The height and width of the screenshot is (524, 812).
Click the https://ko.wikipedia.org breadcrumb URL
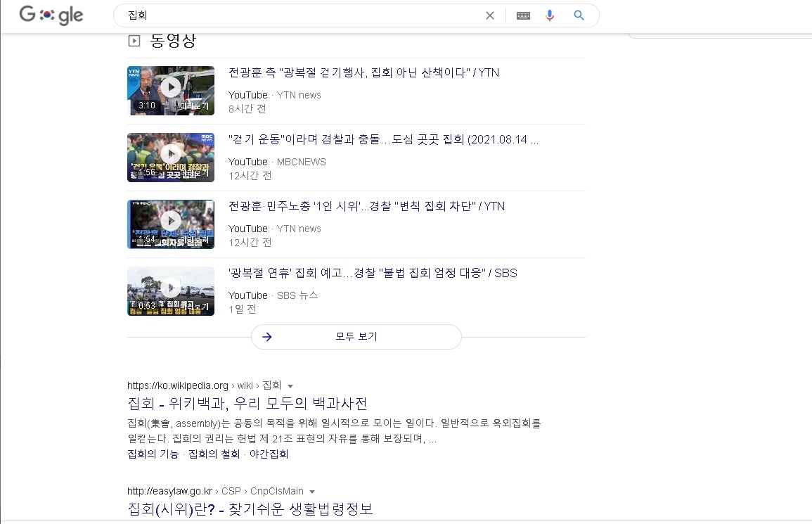click(x=178, y=385)
